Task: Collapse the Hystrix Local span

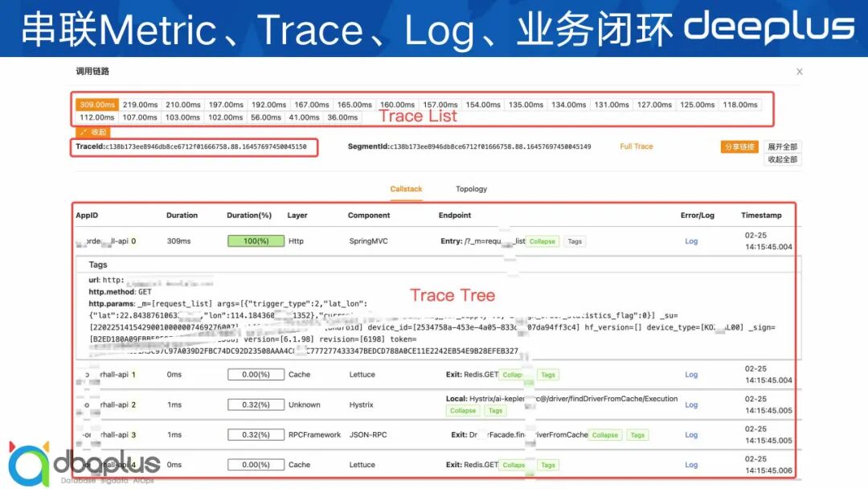Action: (463, 411)
